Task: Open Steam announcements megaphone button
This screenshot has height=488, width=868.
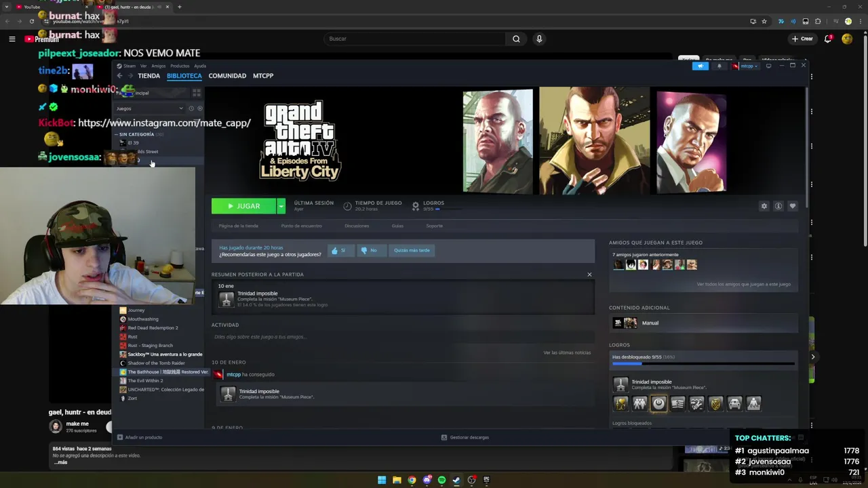Action: pos(700,66)
